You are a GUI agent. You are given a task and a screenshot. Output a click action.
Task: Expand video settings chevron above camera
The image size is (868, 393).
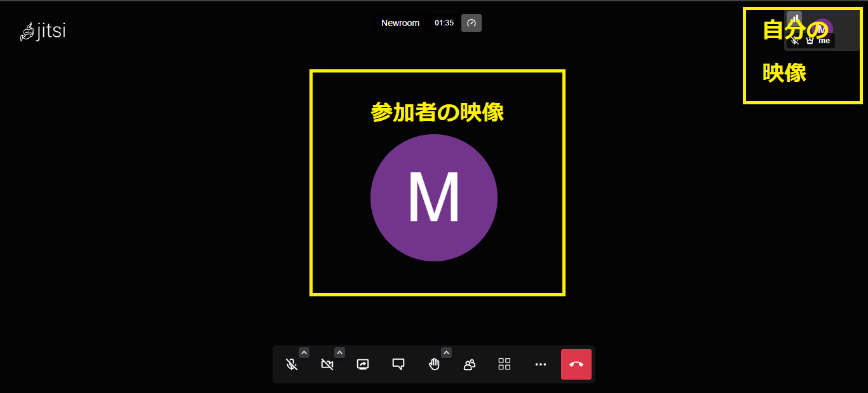(x=339, y=352)
